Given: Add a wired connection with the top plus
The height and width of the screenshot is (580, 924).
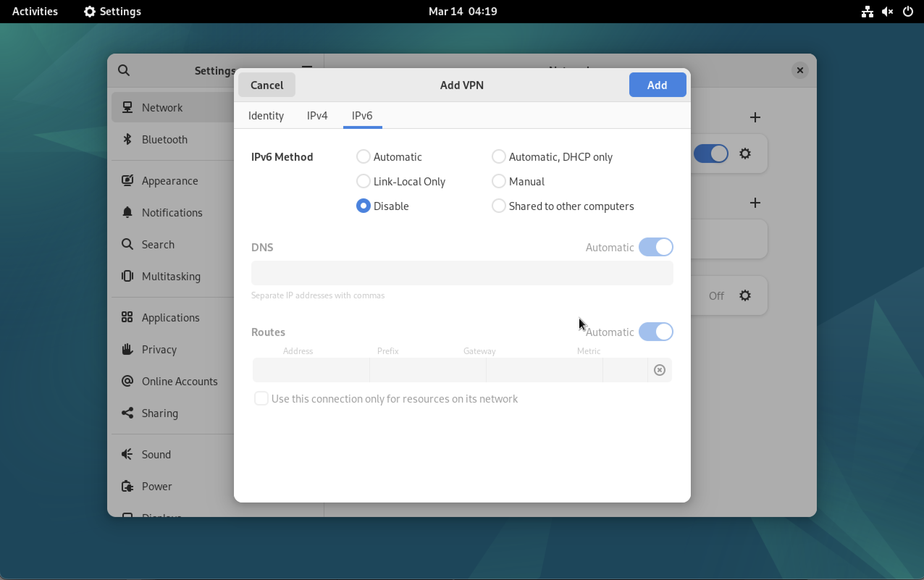Looking at the screenshot, I should coord(755,117).
